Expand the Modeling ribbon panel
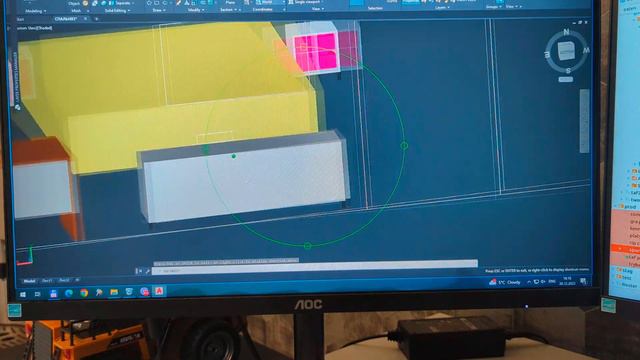640x360 pixels. click(x=36, y=11)
